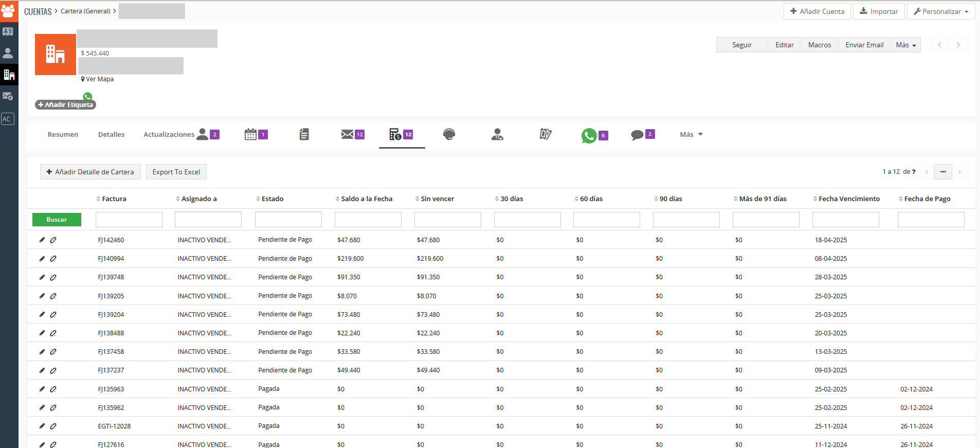Sort by Asignado a column
The height and width of the screenshot is (448, 980).
tap(196, 199)
